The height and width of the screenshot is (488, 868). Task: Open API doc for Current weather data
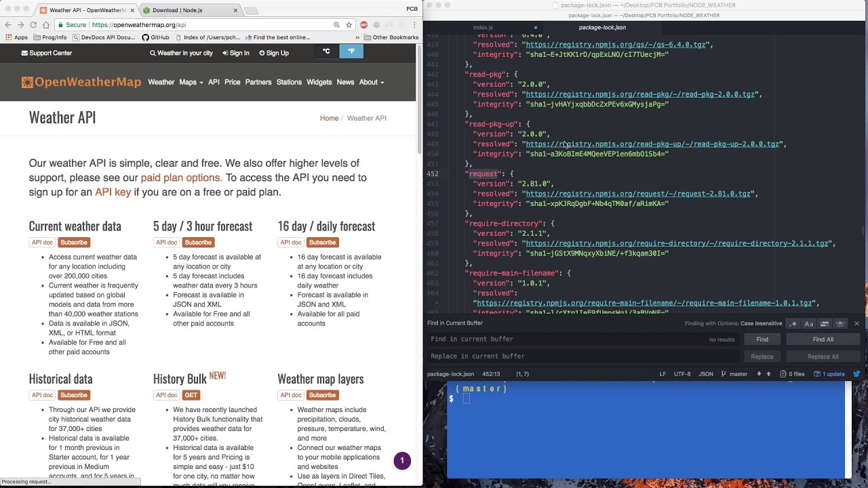coord(42,242)
